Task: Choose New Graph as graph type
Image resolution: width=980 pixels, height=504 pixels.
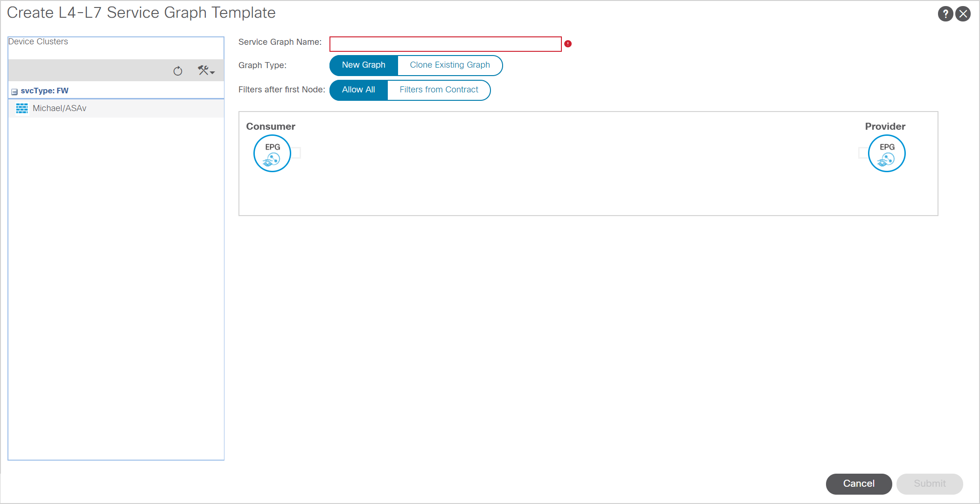Action: 364,65
